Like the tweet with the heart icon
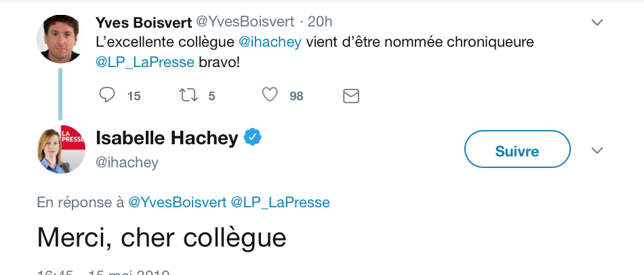The width and height of the screenshot is (644, 275). click(x=270, y=96)
